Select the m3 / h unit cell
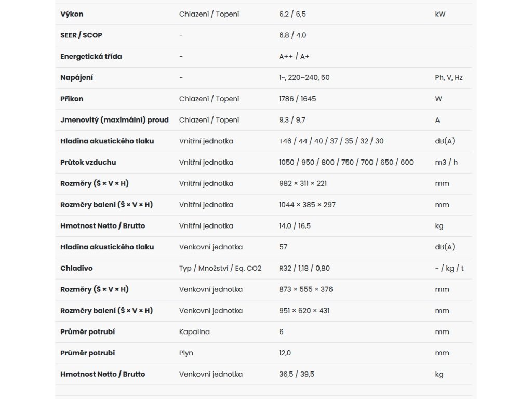Screen dimensions: 532x399 [446, 162]
